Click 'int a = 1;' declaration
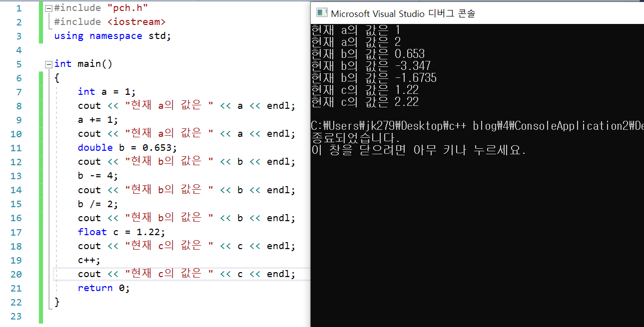The image size is (644, 327). pos(107,92)
